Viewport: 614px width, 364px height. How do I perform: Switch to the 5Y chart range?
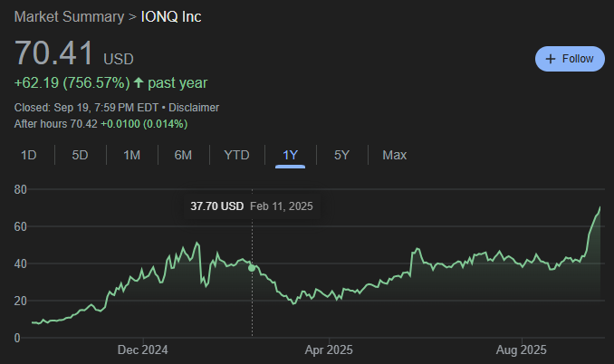(x=341, y=156)
